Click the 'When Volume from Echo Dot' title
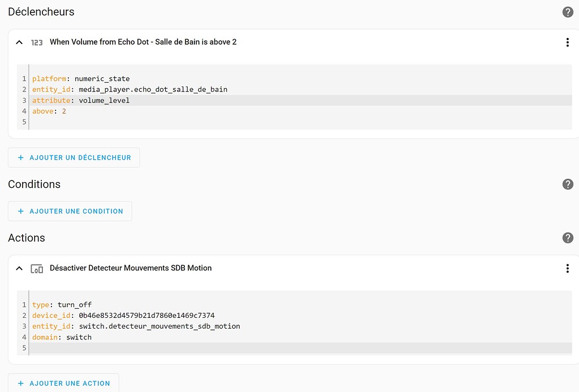579x392 pixels. pos(143,42)
